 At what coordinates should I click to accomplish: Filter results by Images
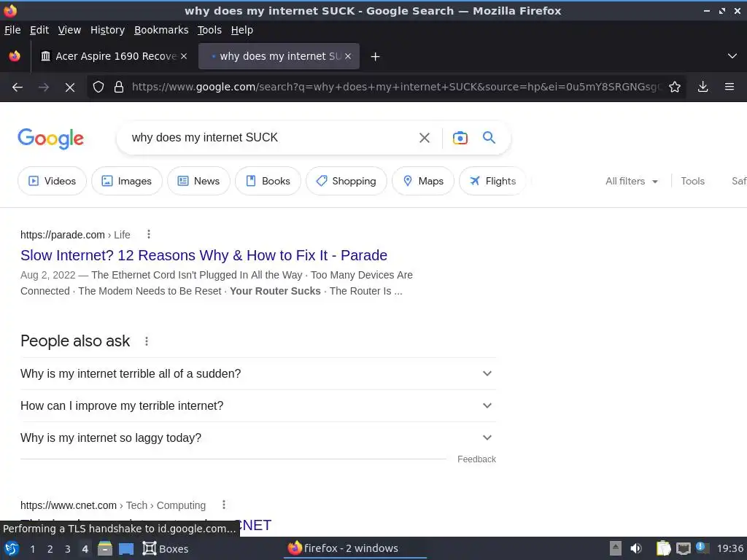[127, 181]
